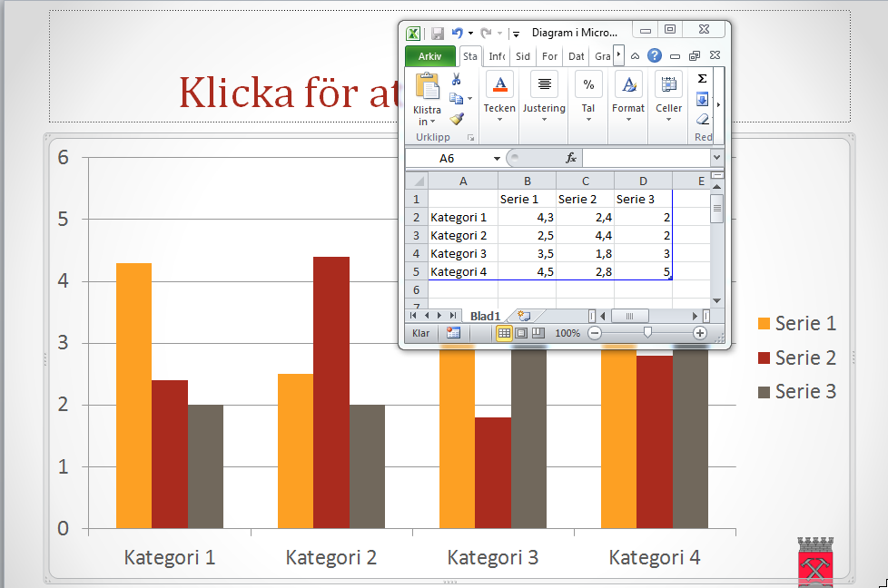Click the Excel application icon in the title bar
The width and height of the screenshot is (888, 588).
413,34
